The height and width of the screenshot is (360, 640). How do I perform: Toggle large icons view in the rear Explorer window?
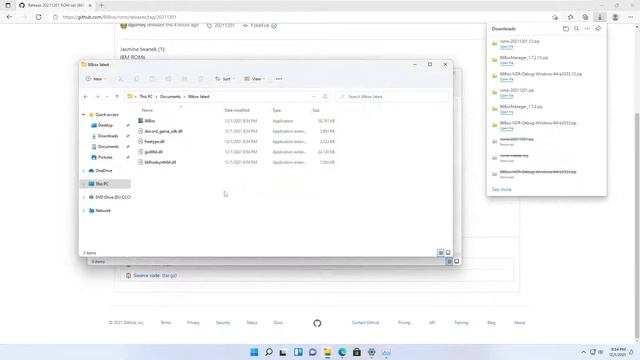pos(456,262)
